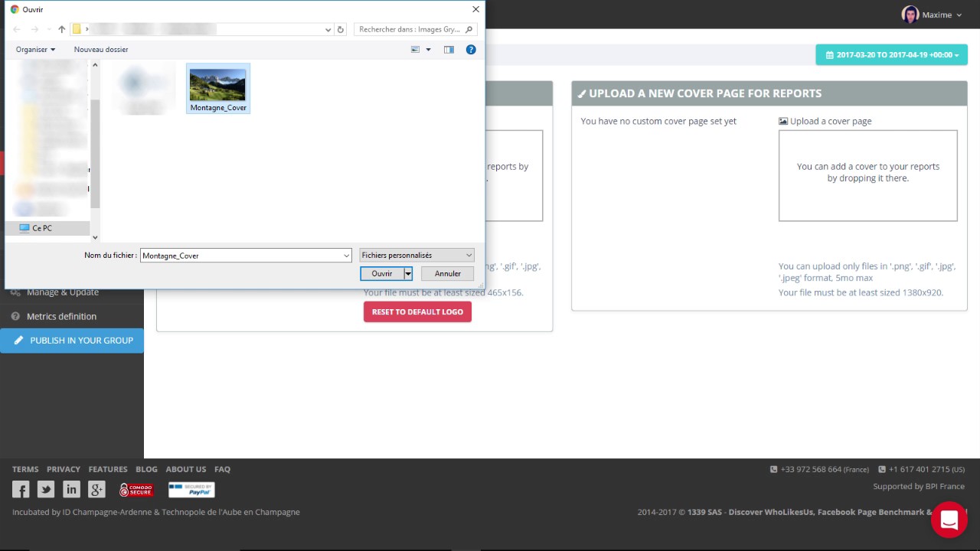Open the Blog footer link

tap(146, 469)
